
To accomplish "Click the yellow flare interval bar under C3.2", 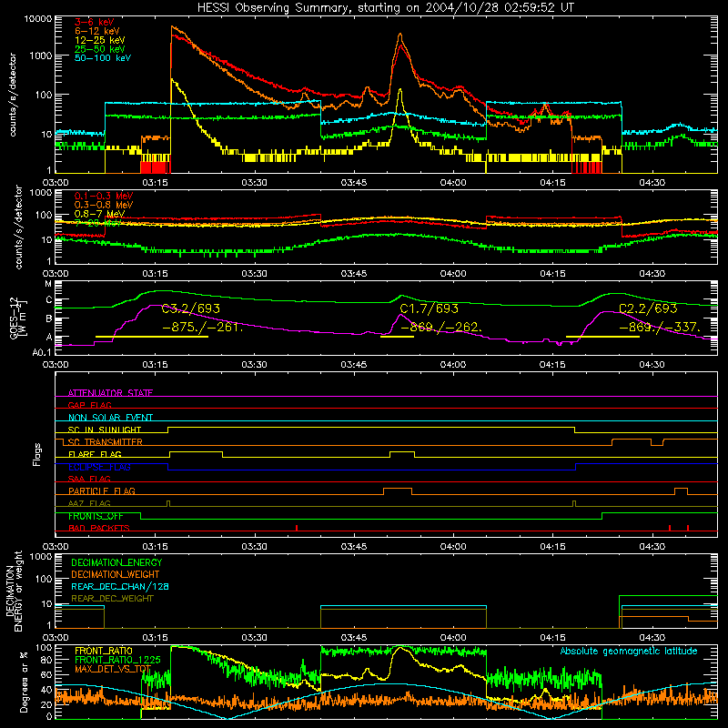I will tap(152, 337).
